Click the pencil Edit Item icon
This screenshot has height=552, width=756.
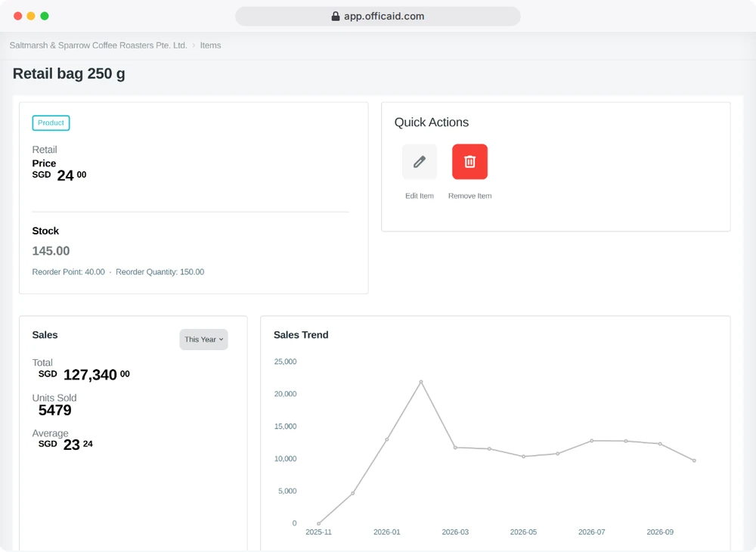[420, 162]
